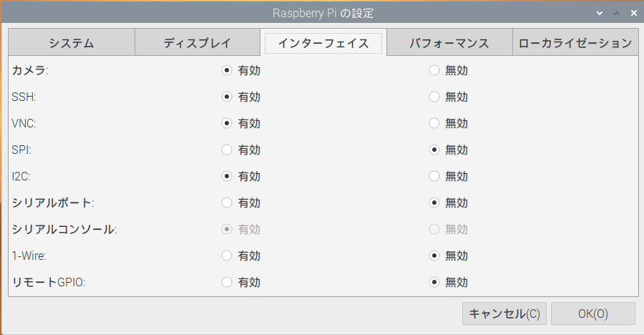Enable SPI by choosing 有効
The height and width of the screenshot is (335, 644).
(227, 150)
